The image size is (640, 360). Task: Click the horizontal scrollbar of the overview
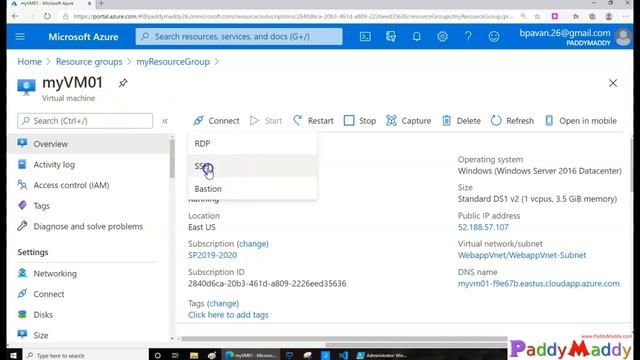pyautogui.click(x=344, y=339)
